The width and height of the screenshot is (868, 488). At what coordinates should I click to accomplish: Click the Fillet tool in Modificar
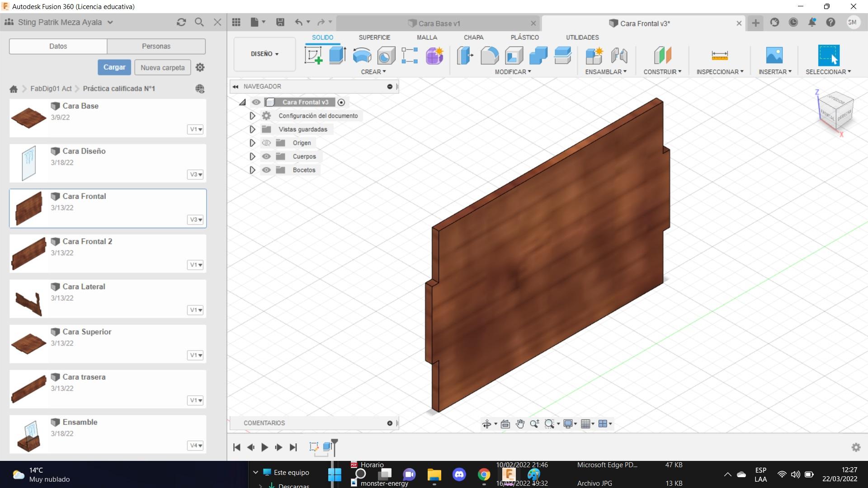tap(489, 56)
